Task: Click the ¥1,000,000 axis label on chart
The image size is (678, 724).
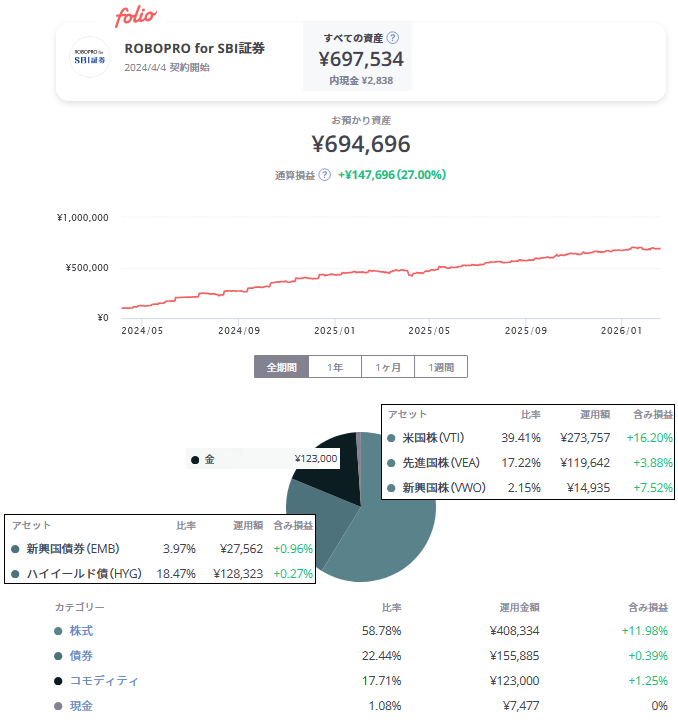Action: [83, 217]
